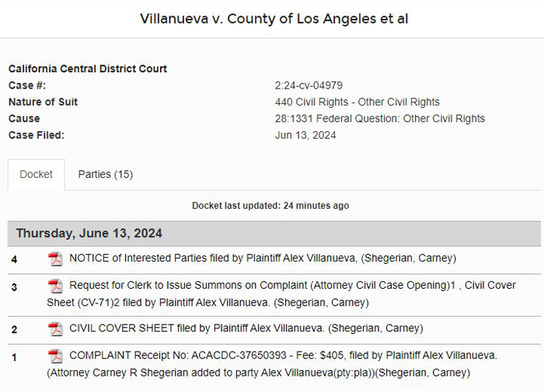Click California Central District Court heading
544x392 pixels.
(x=88, y=68)
